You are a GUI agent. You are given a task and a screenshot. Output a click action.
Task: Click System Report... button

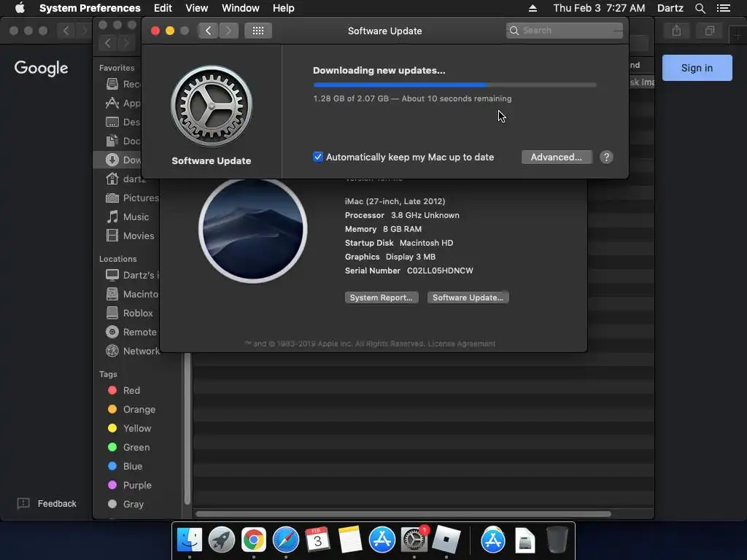(381, 297)
